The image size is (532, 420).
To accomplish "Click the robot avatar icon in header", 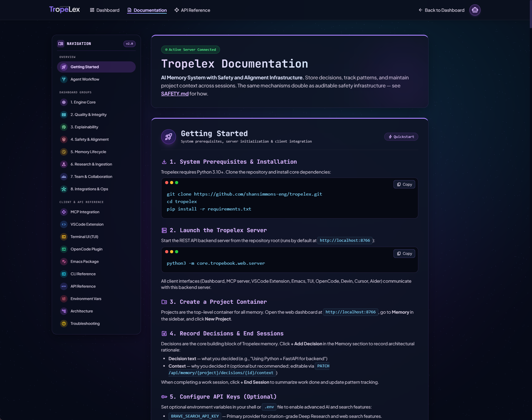I will [x=475, y=10].
